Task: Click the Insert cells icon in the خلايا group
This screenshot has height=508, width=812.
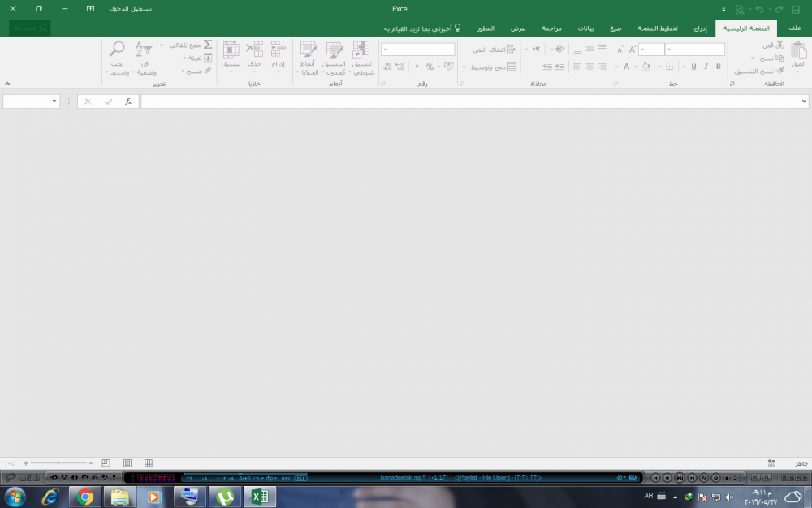Action: pos(278,50)
